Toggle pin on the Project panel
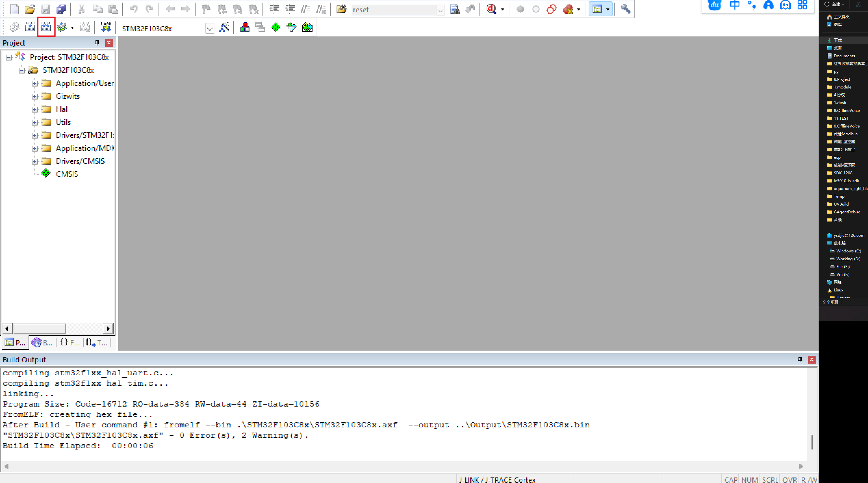 pos(97,43)
